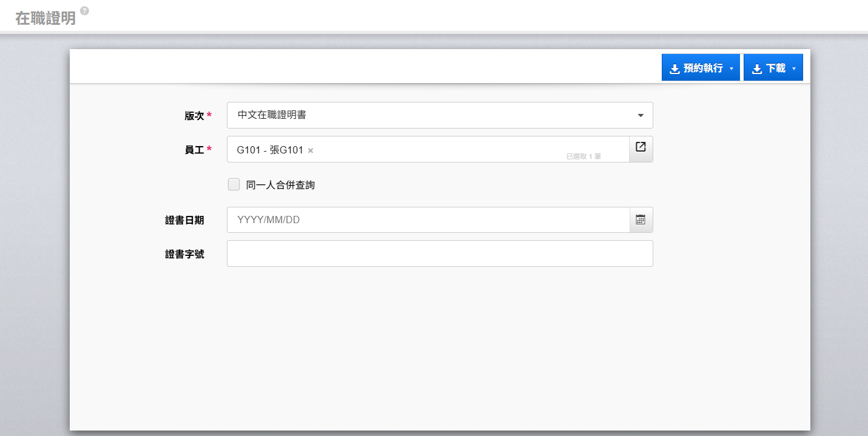Screen dimensions: 868x436
Task: Expand the 下載 dropdown arrow
Action: pos(794,69)
